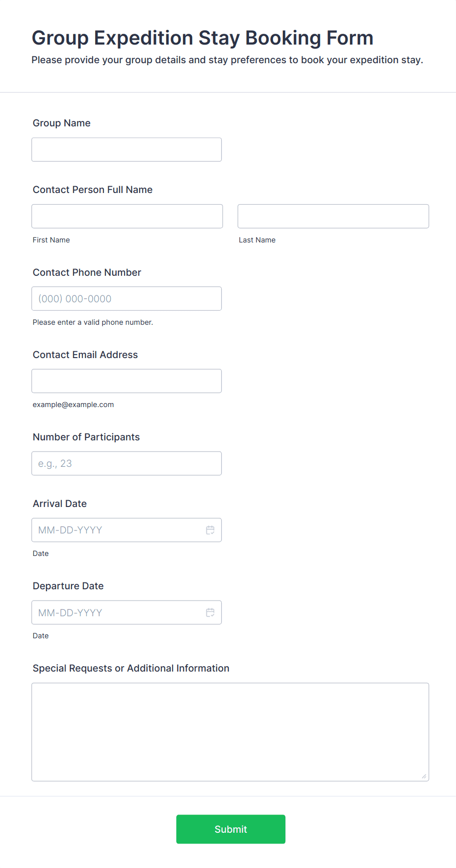Click the Contact Email Address label
456x868 pixels.
85,355
